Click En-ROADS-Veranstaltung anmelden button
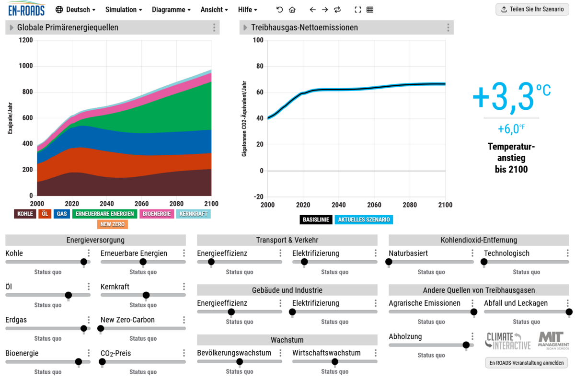The image size is (575, 392). [526, 363]
